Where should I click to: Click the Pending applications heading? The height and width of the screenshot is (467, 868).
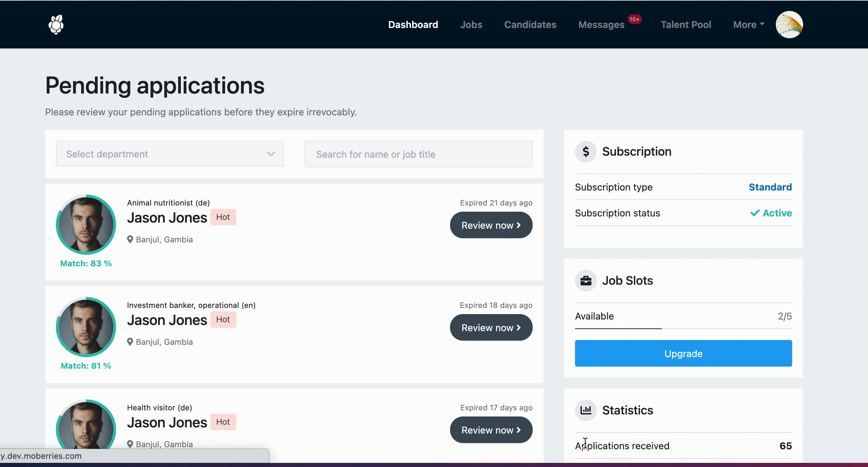pos(155,85)
